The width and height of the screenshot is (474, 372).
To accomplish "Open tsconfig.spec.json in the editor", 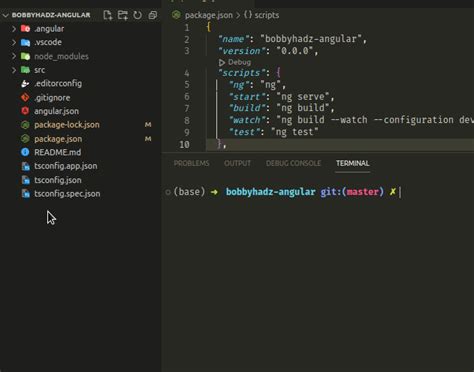I will [x=67, y=194].
